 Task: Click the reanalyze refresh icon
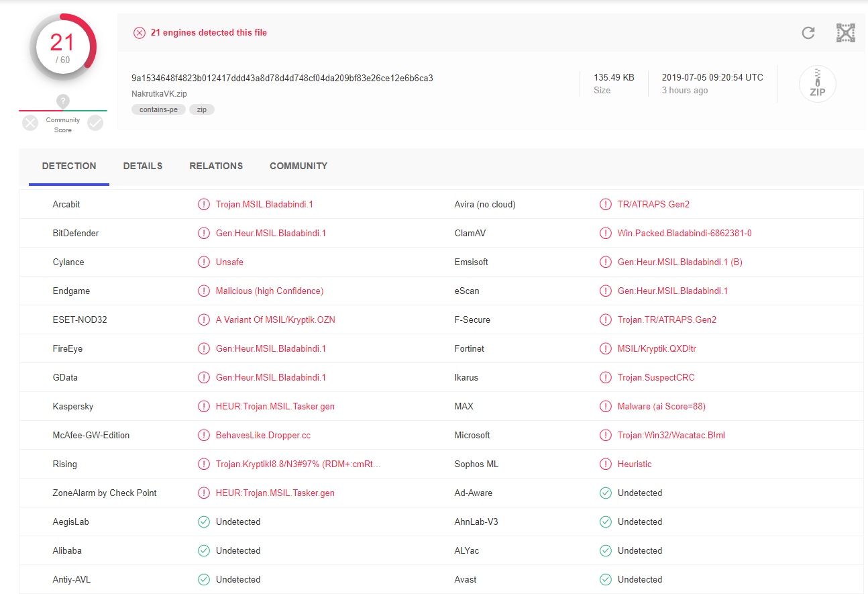[x=808, y=33]
